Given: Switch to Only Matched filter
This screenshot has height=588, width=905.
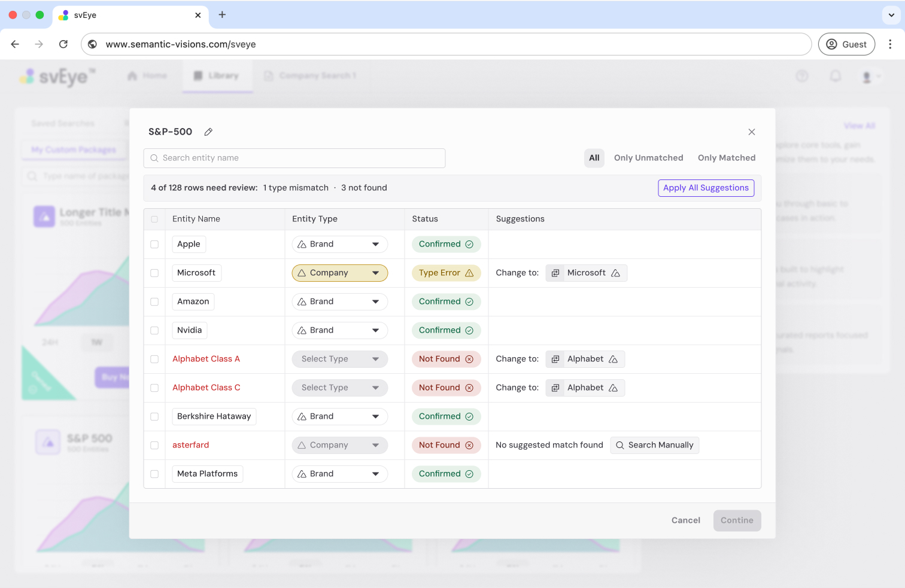Looking at the screenshot, I should point(727,158).
